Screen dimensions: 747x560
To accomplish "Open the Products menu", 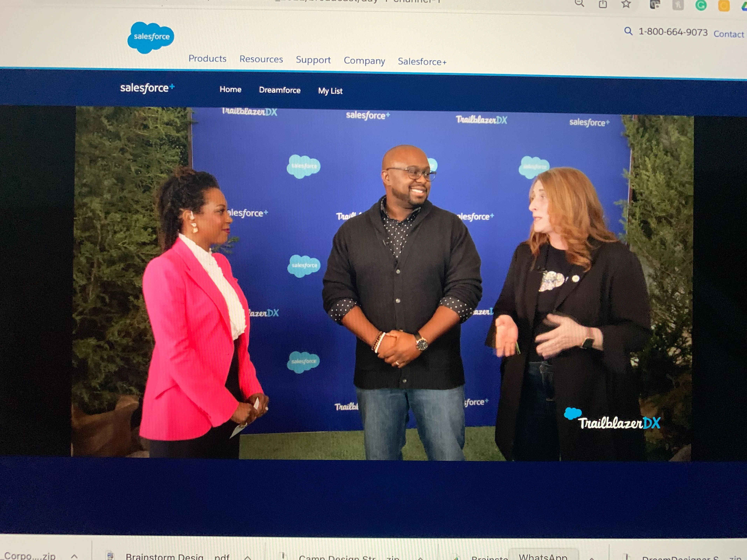I will pos(207,58).
